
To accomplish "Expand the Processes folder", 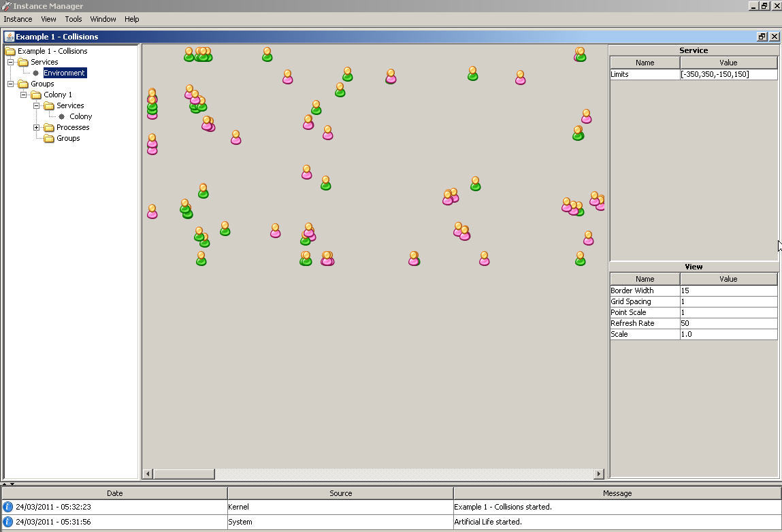I will 36,128.
